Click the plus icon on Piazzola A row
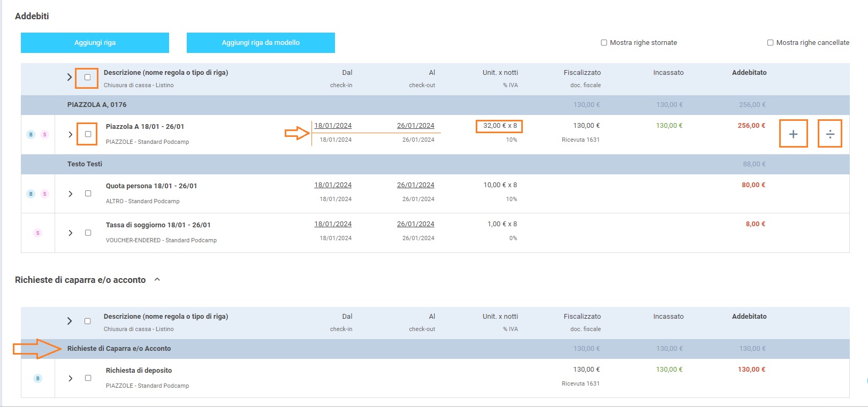 tap(793, 134)
